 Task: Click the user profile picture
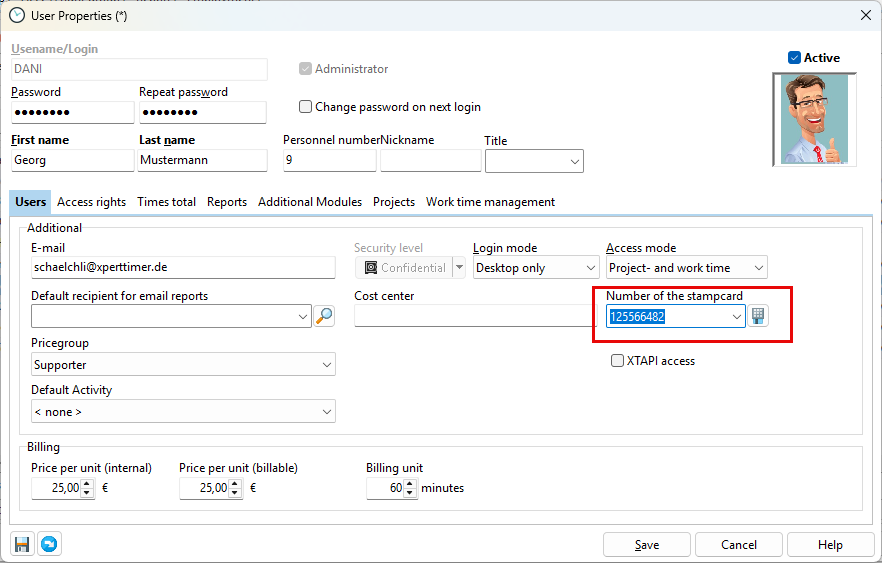[815, 119]
